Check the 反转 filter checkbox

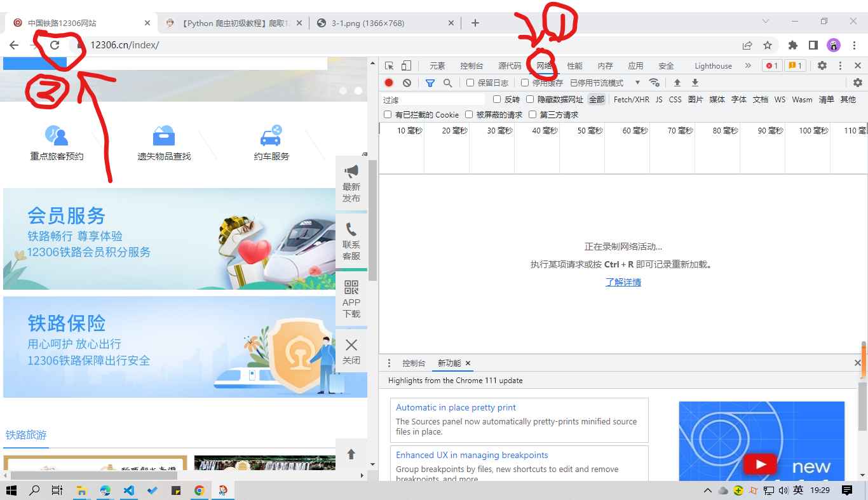(x=497, y=99)
